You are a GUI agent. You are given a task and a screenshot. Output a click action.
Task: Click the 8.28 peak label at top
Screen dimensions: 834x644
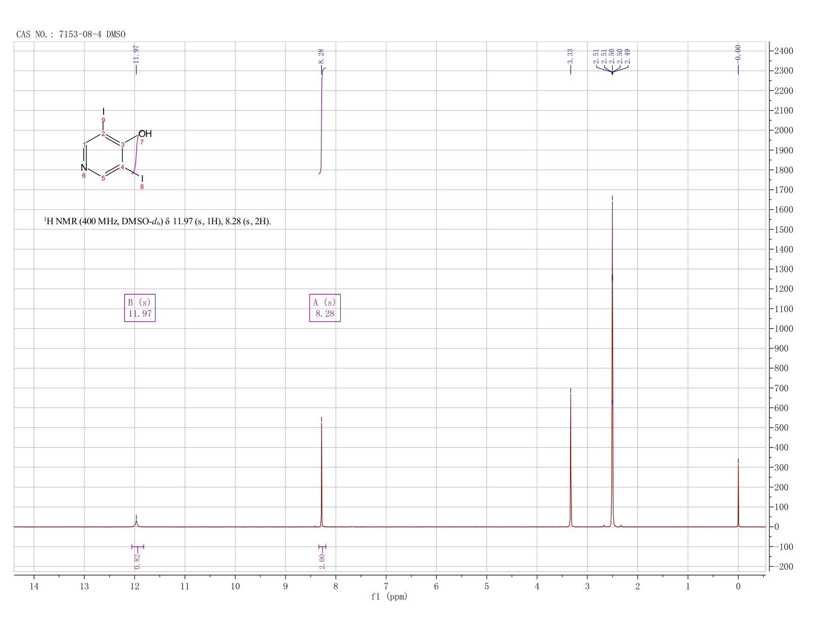[321, 56]
